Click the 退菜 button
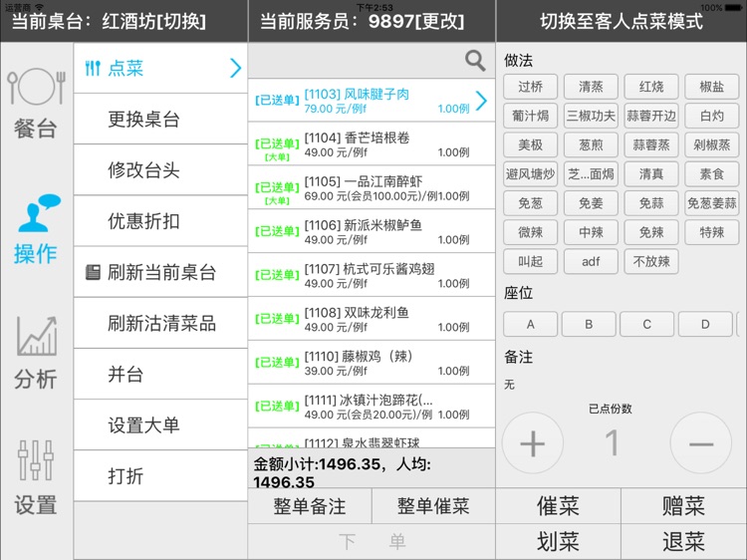747x560 pixels. 683,542
